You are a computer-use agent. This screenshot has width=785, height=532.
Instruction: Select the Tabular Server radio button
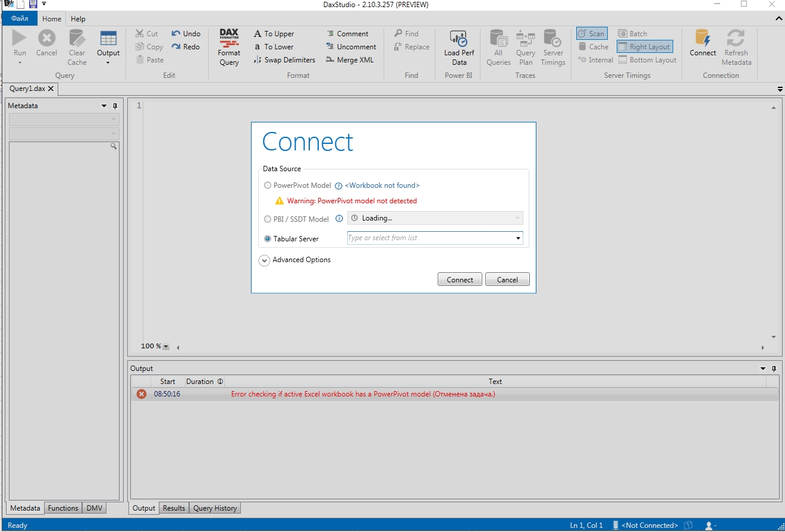coord(268,238)
